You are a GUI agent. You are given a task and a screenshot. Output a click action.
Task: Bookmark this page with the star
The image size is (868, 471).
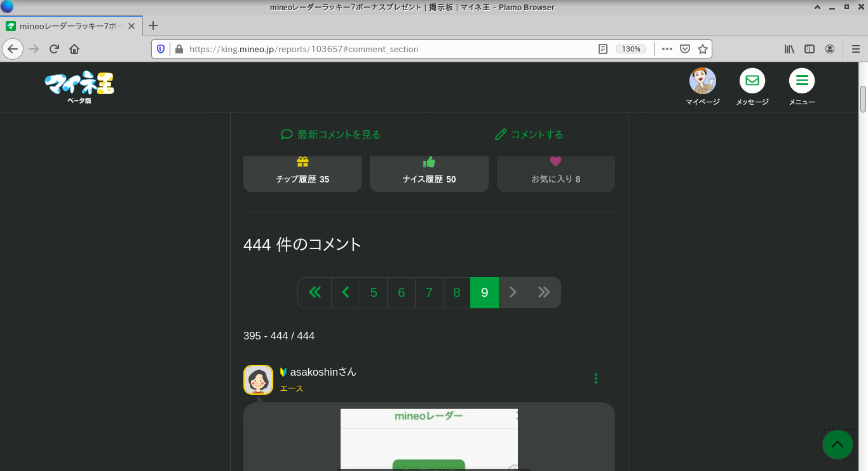(703, 49)
